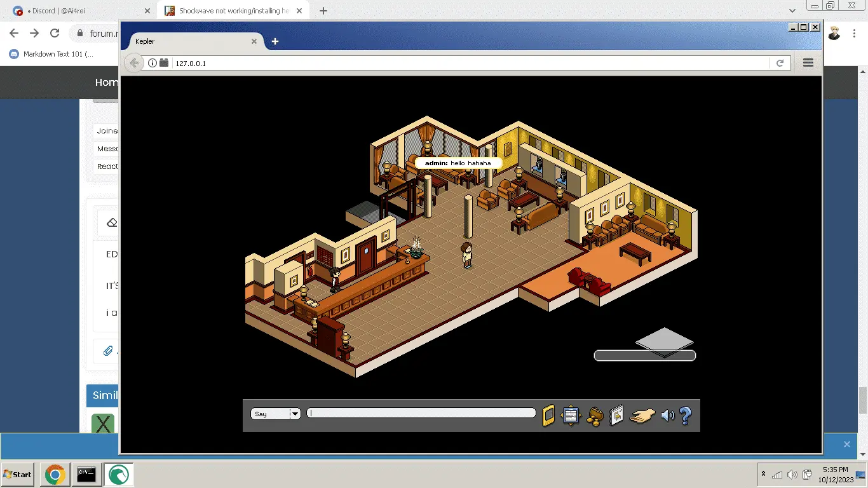
Task: Go forward in the Chrome window
Action: click(34, 33)
